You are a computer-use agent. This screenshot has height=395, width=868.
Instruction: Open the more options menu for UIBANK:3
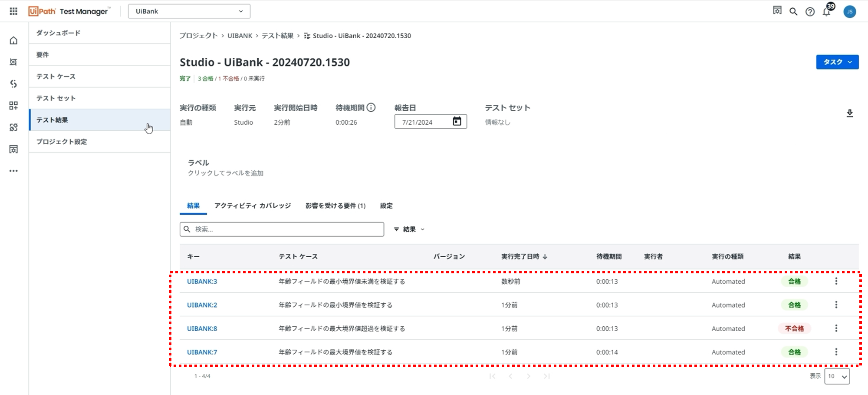click(836, 281)
